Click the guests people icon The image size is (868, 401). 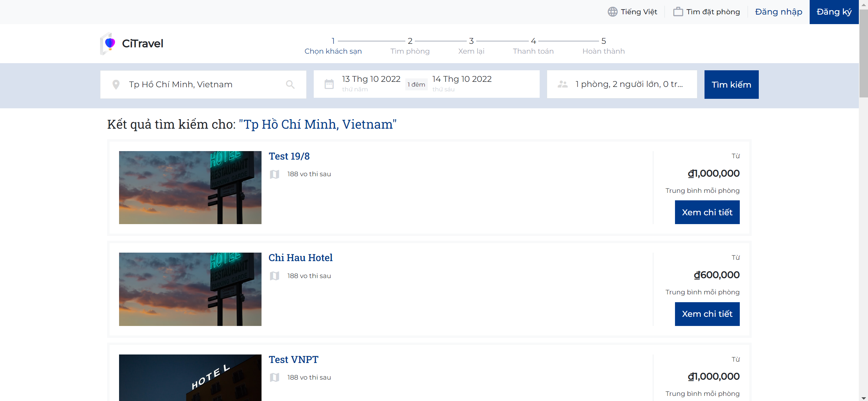[x=562, y=84]
